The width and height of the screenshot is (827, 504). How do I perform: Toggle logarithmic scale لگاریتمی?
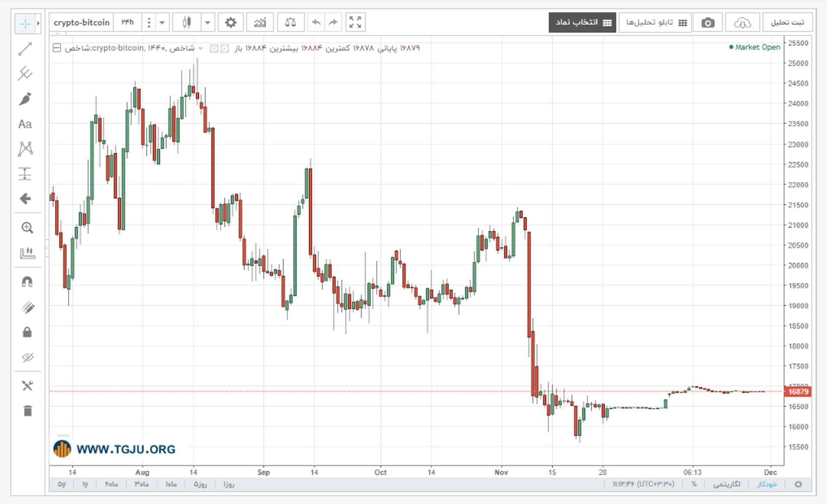727,484
